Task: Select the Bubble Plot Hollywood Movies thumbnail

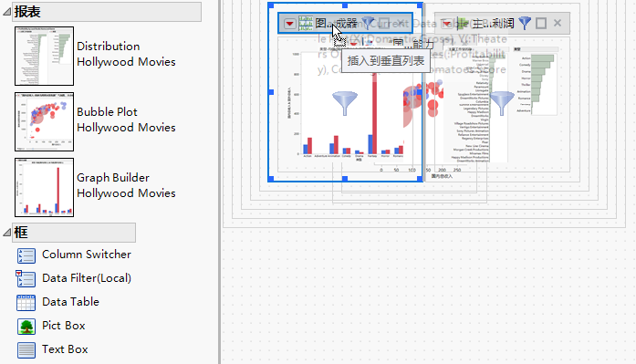Action: (x=44, y=121)
